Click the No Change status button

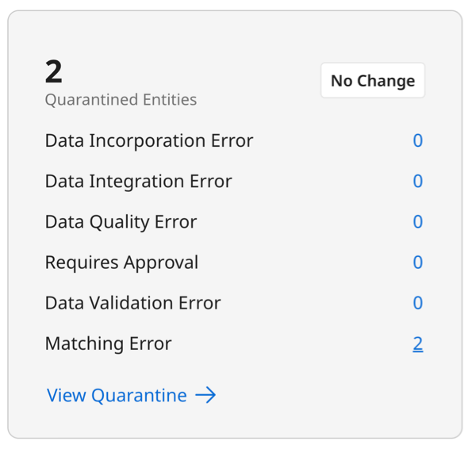point(372,81)
